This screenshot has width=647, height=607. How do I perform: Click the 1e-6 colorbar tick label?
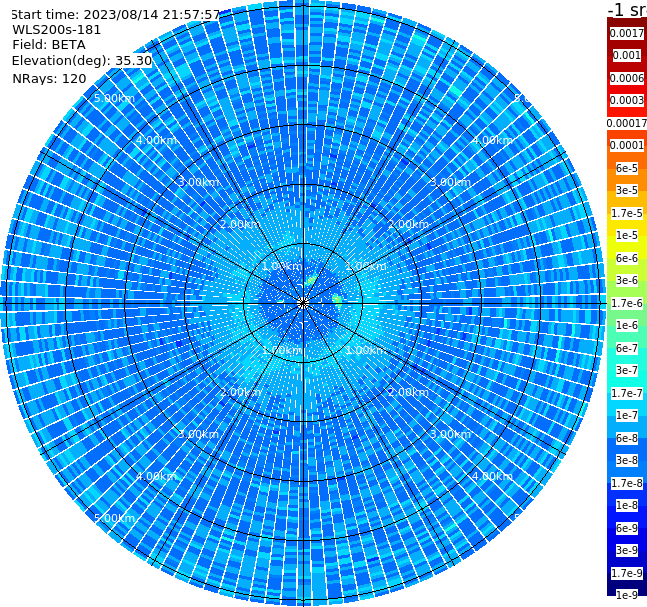pyautogui.click(x=627, y=325)
